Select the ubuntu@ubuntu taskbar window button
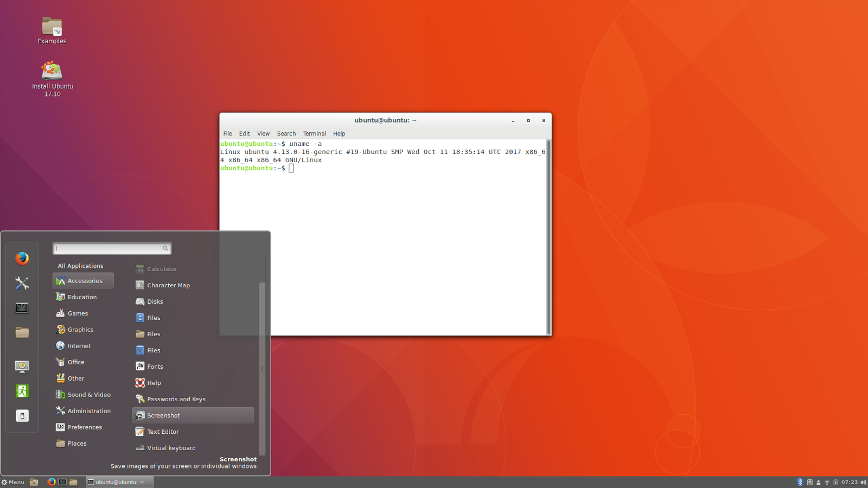The width and height of the screenshot is (868, 488). [119, 482]
